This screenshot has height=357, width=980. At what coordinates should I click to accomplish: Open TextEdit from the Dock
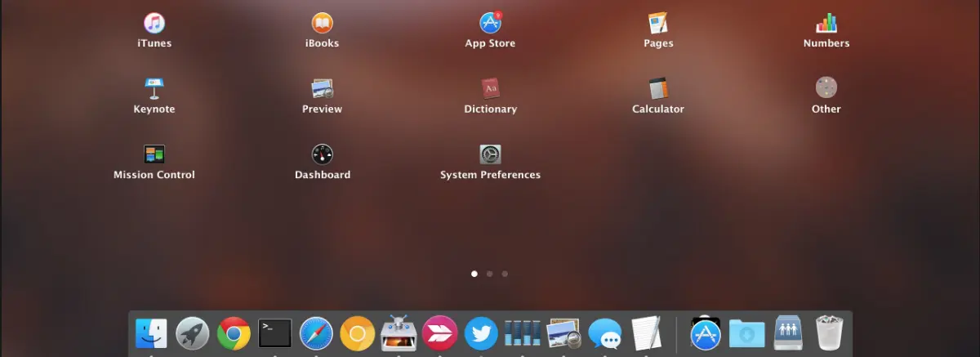[646, 333]
